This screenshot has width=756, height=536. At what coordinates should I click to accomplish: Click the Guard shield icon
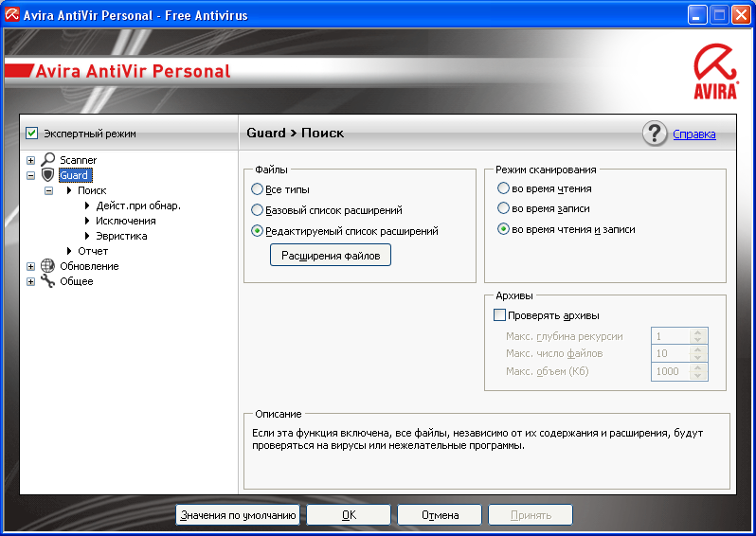pyautogui.click(x=47, y=174)
